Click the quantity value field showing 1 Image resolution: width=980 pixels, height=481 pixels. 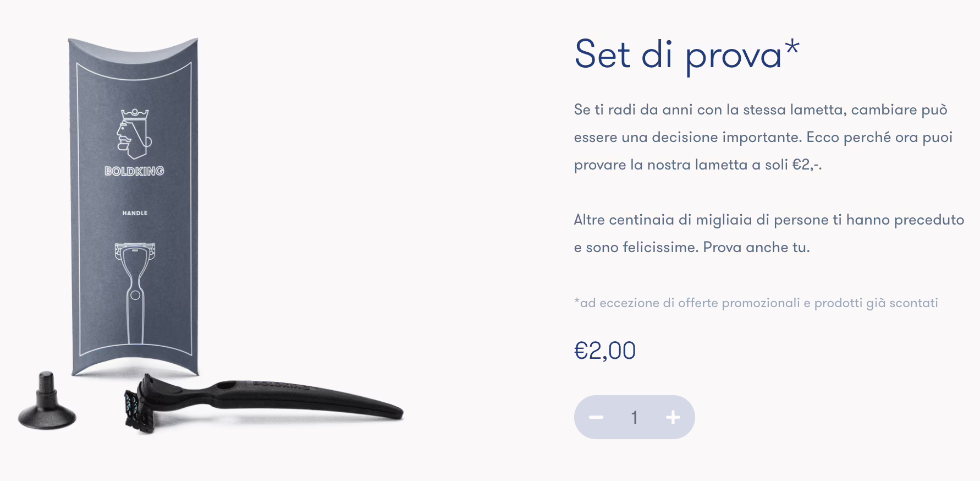point(635,417)
